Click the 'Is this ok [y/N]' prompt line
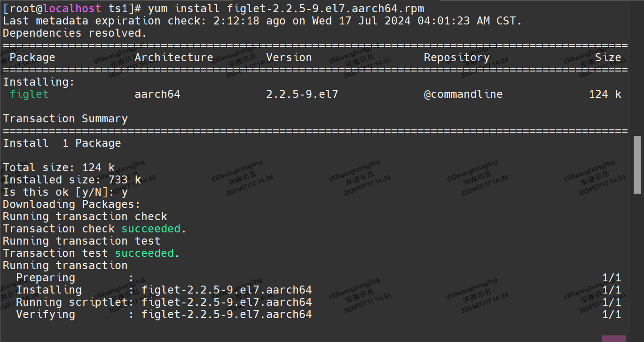 pos(65,192)
